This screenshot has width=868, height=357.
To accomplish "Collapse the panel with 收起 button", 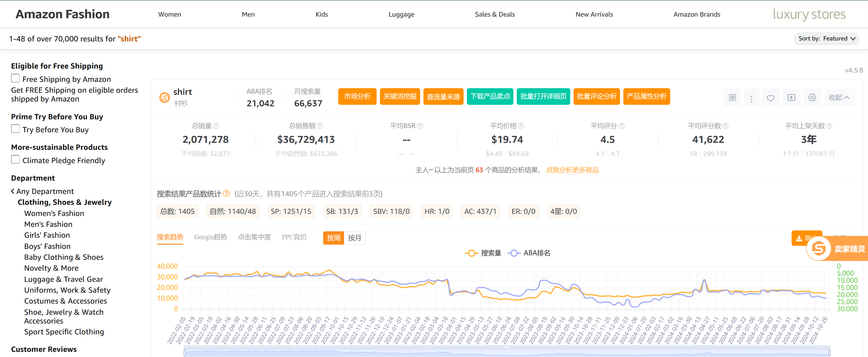I will pyautogui.click(x=839, y=98).
